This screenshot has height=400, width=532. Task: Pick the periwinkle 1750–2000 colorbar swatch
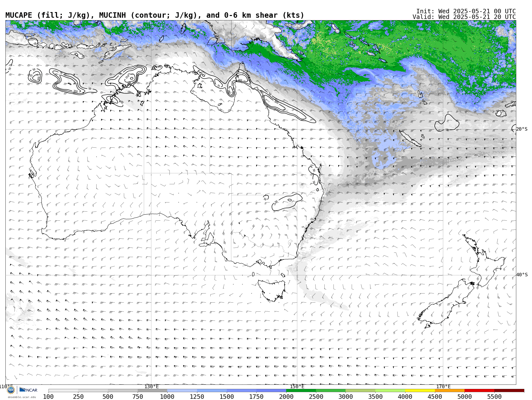[x=271, y=391]
